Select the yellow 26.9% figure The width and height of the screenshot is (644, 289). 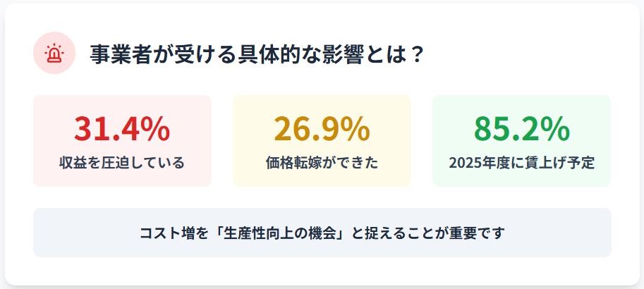322,128
